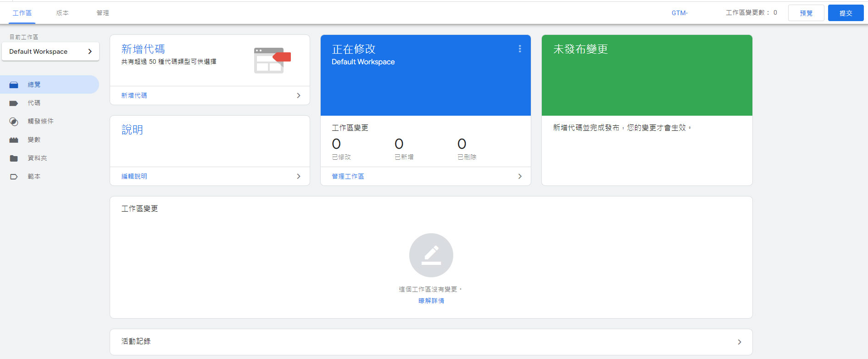868x359 pixels.
Task: Open the 新增代碼 row chevron
Action: [299, 95]
